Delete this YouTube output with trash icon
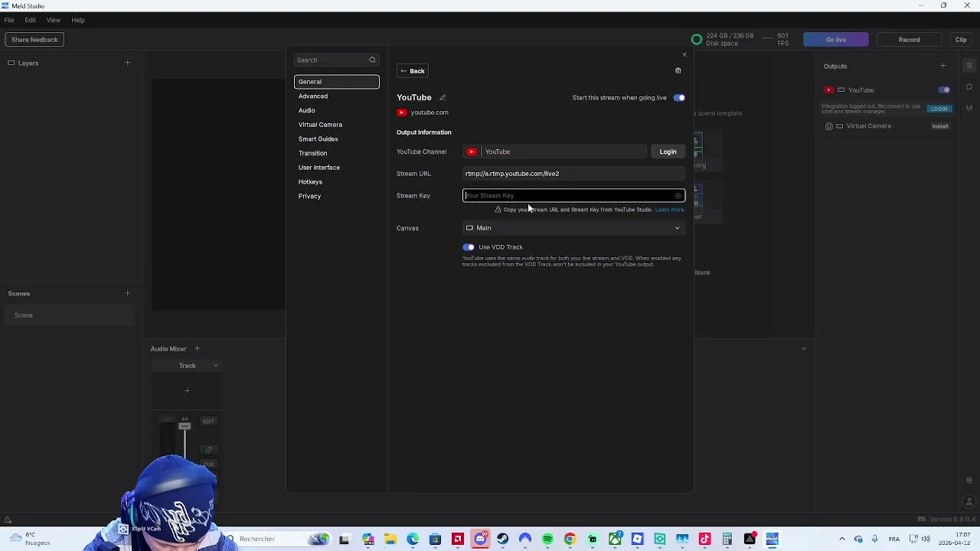This screenshot has height=551, width=980. pos(678,70)
